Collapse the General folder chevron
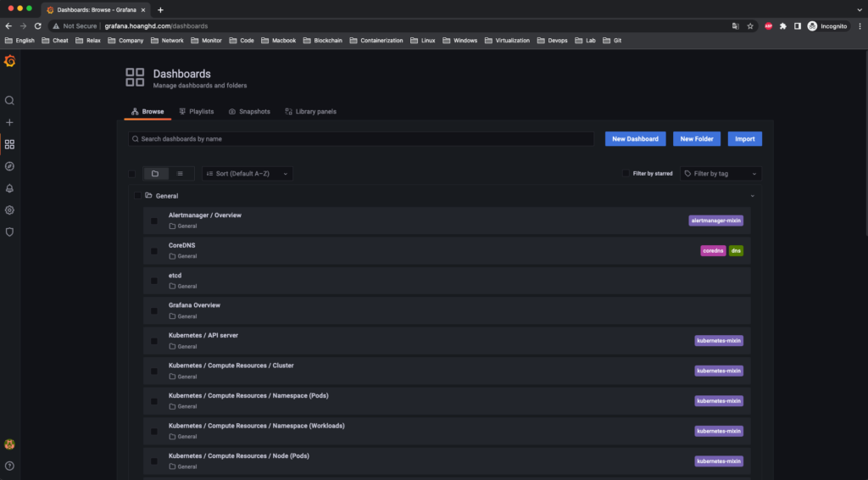The width and height of the screenshot is (868, 480). tap(753, 196)
